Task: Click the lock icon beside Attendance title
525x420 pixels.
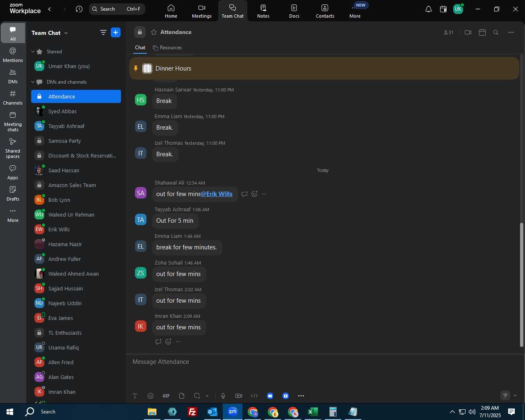Action: (x=139, y=32)
